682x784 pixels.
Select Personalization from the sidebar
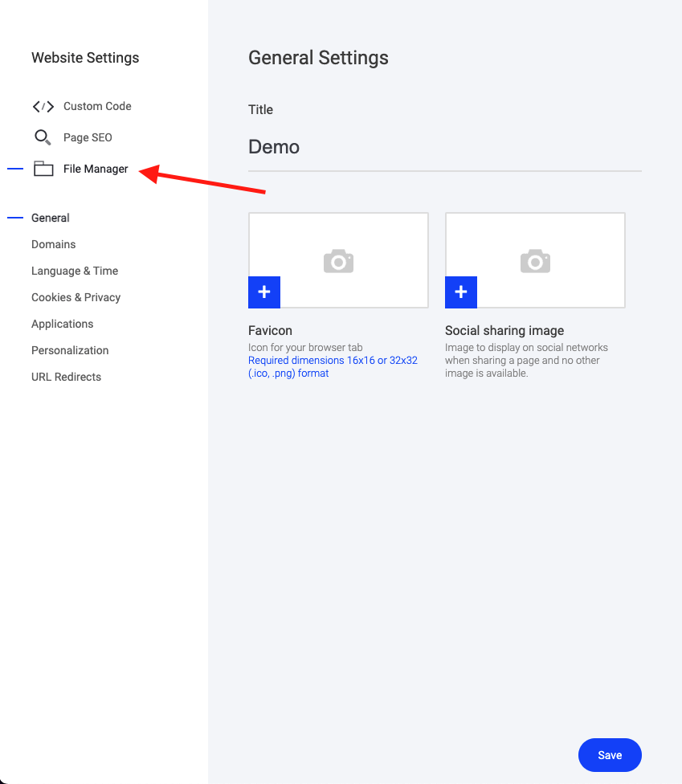70,350
